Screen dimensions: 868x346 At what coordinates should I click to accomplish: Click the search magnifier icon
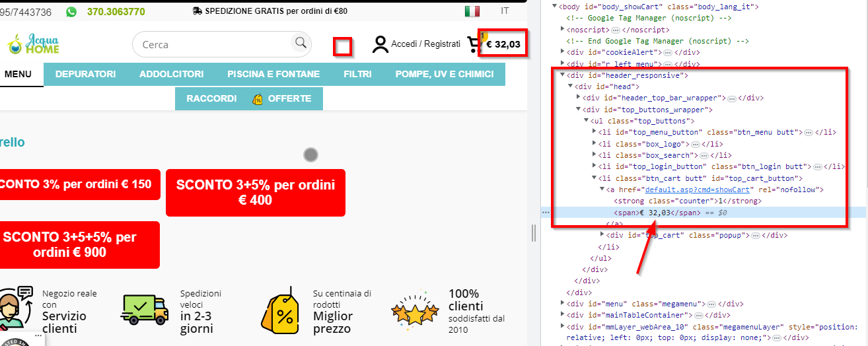click(301, 44)
